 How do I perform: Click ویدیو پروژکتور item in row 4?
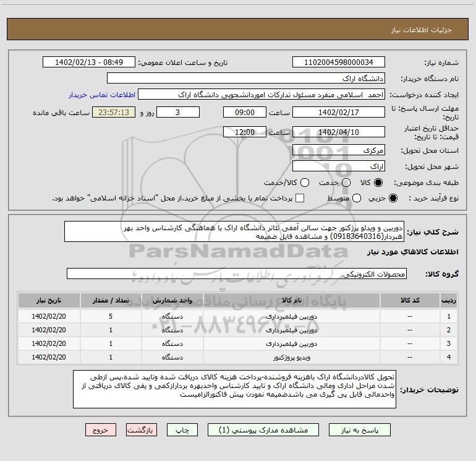(291, 358)
